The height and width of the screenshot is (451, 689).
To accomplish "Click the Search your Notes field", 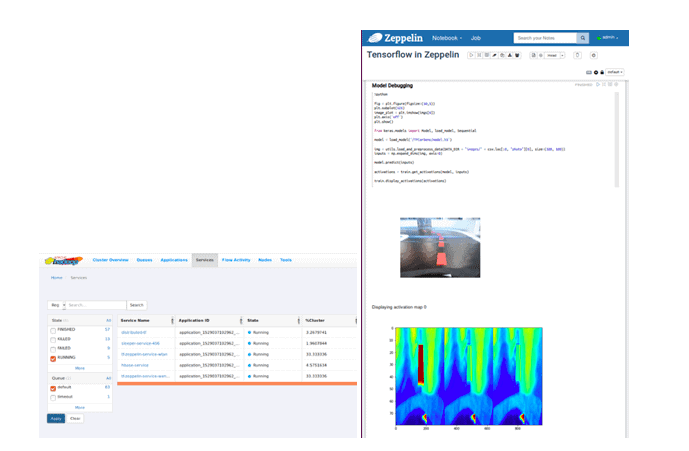I will coord(544,38).
